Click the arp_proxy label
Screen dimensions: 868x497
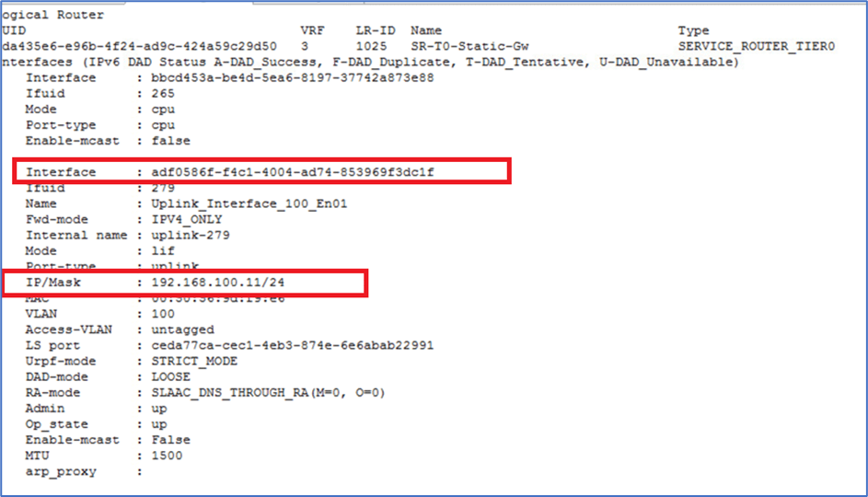coord(61,471)
